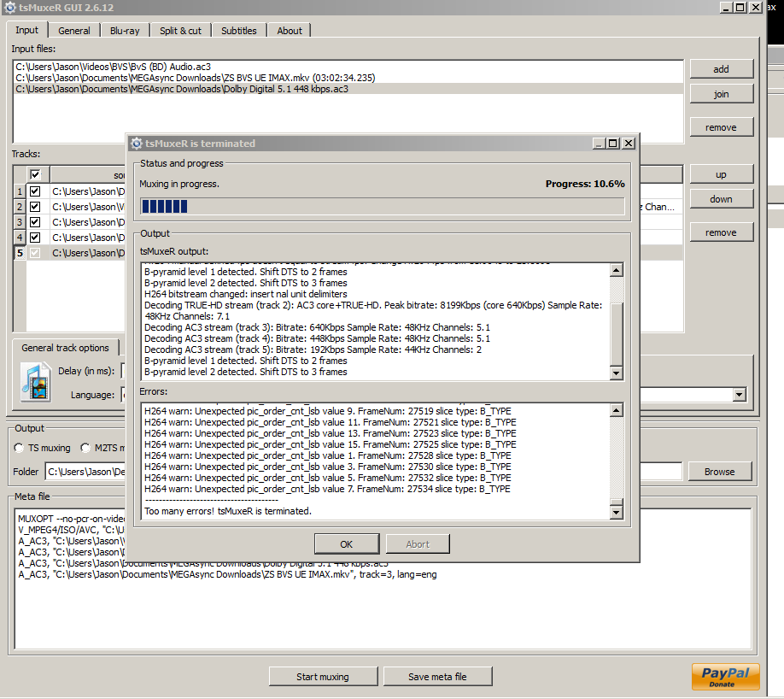Uncheck track 3 checkbox

35,222
